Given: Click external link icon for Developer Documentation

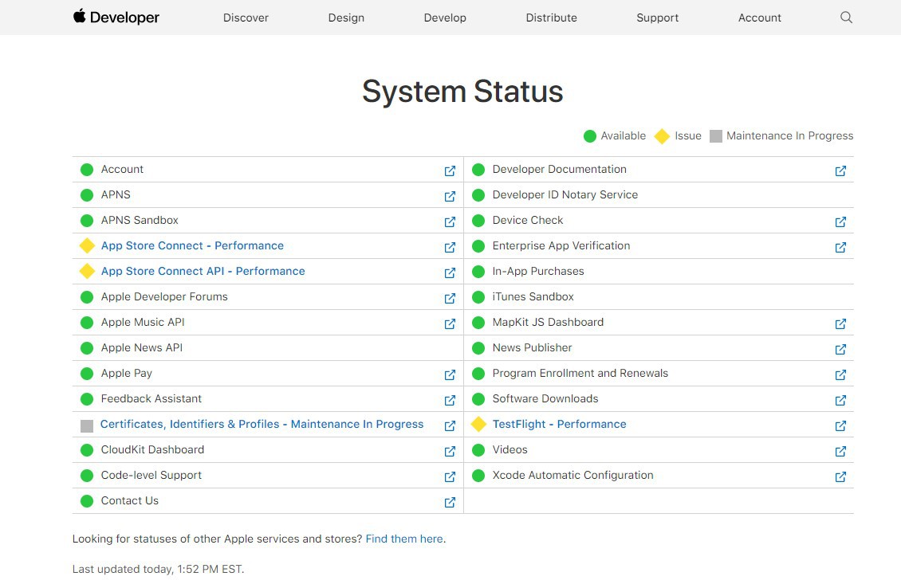Looking at the screenshot, I should [x=840, y=171].
